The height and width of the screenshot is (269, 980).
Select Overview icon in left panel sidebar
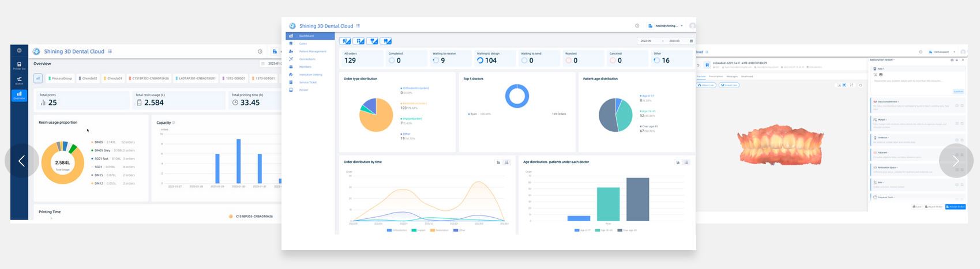(x=19, y=95)
